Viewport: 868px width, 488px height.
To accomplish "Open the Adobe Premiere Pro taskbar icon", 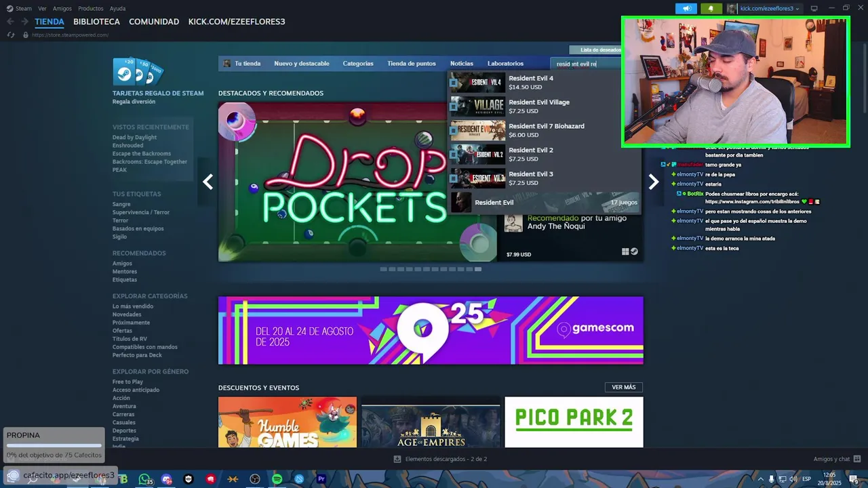I will tap(321, 479).
